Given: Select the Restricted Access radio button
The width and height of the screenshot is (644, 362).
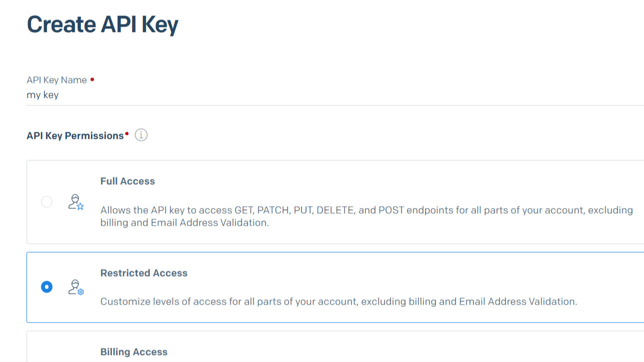Looking at the screenshot, I should [46, 287].
